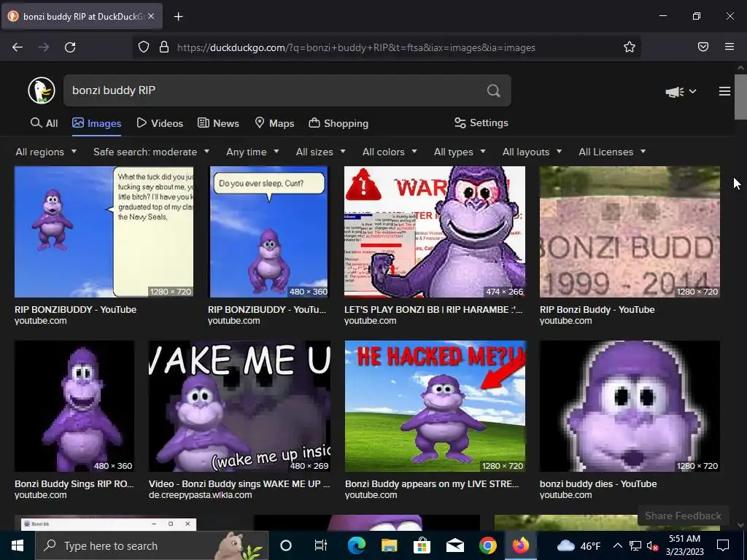Select the Images tab

[x=97, y=123]
